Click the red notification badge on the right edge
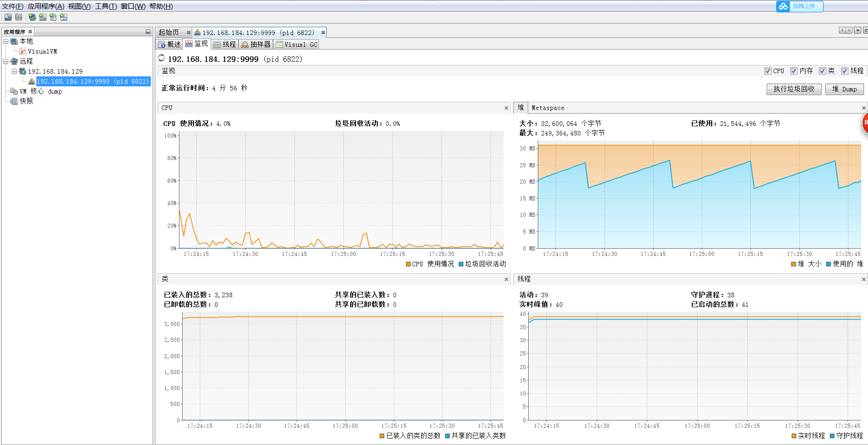This screenshot has height=445, width=868. pyautogui.click(x=864, y=123)
